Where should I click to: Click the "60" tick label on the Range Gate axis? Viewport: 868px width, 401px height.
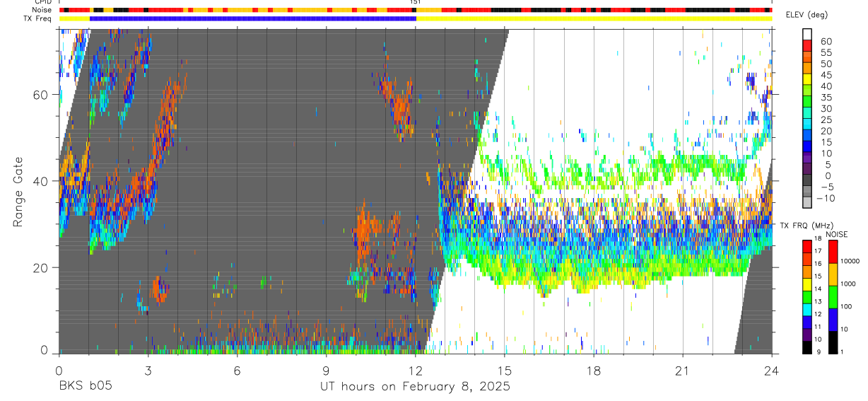tap(41, 94)
